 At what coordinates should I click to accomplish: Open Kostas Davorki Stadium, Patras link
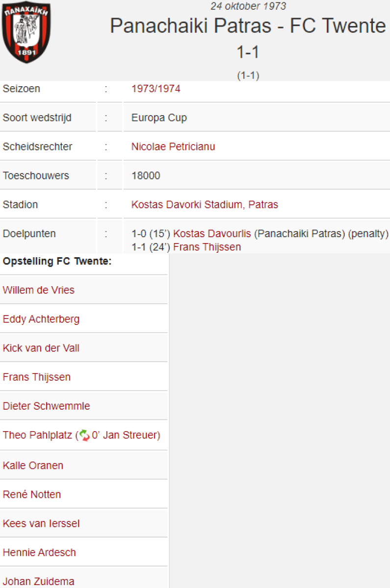[205, 204]
